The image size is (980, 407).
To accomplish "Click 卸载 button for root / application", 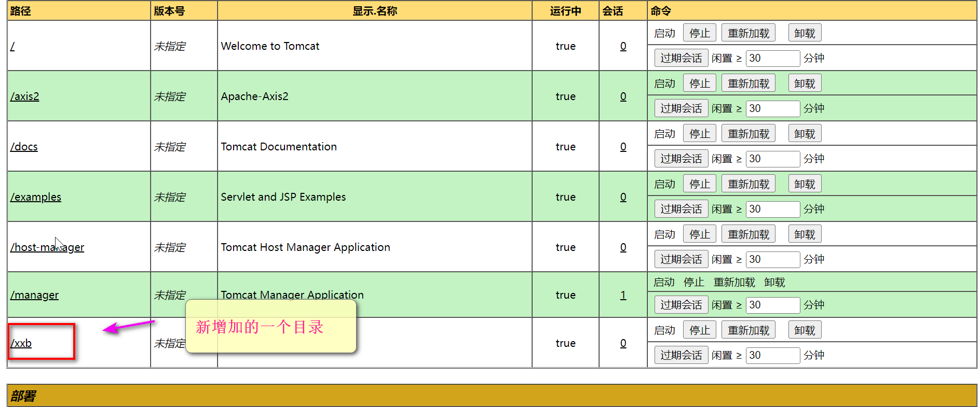I will tap(804, 33).
